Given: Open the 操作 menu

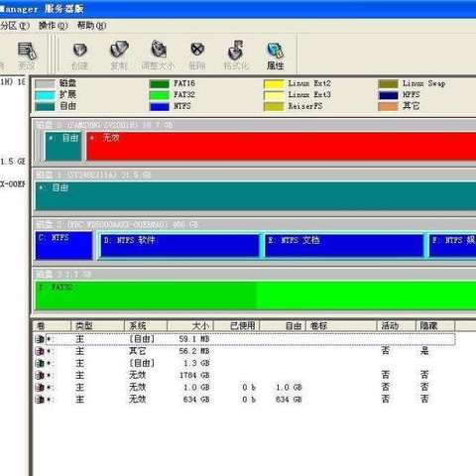Looking at the screenshot, I should click(53, 26).
